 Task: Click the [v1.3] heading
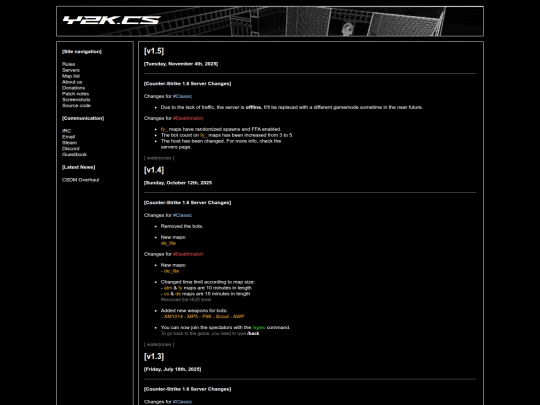pos(154,356)
